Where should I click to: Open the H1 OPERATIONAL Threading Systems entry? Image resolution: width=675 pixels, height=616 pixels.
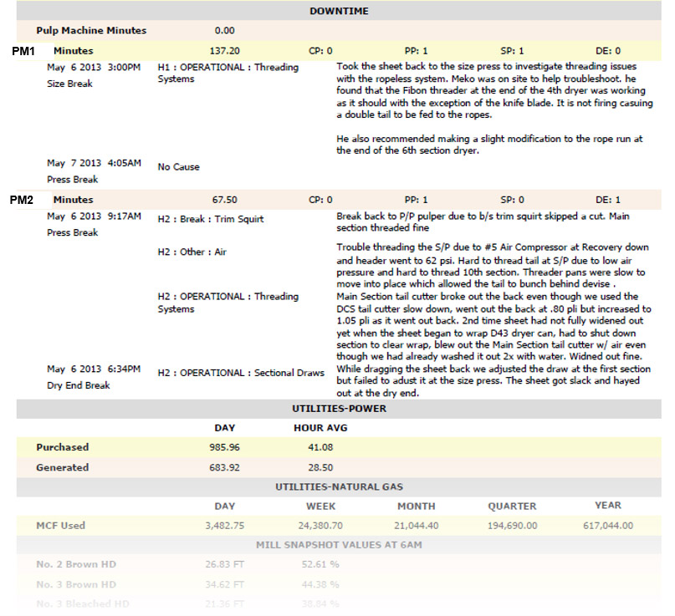tap(228, 73)
